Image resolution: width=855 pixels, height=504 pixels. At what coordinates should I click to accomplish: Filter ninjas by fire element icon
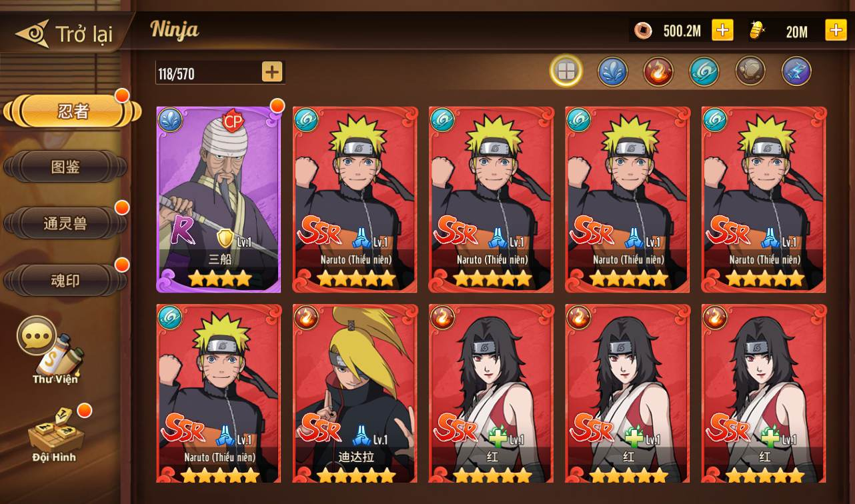[x=658, y=71]
